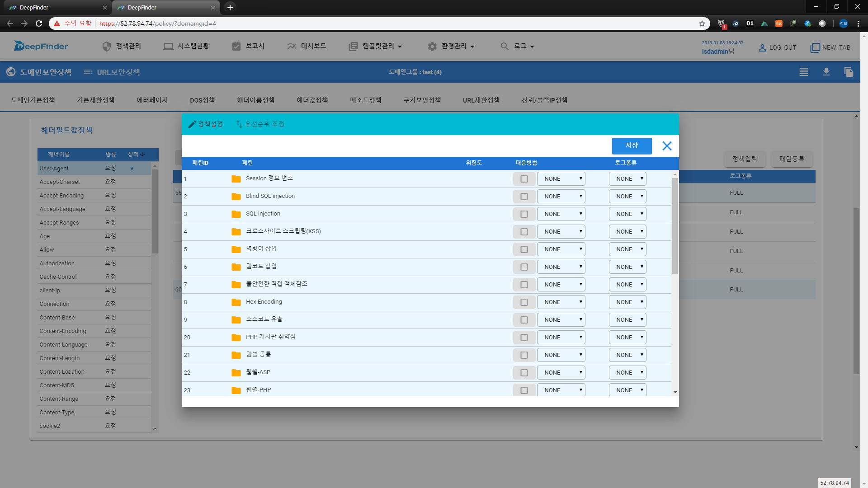Screen dimensions: 868x488
Task: Click the NEW_TAB window icon
Action: tap(815, 48)
